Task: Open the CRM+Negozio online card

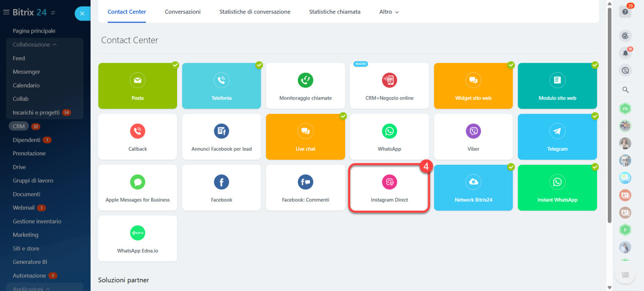Action: 389,85
